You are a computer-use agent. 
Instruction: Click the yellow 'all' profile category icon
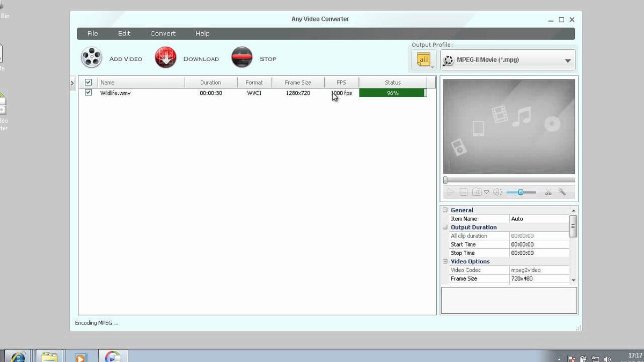point(424,60)
